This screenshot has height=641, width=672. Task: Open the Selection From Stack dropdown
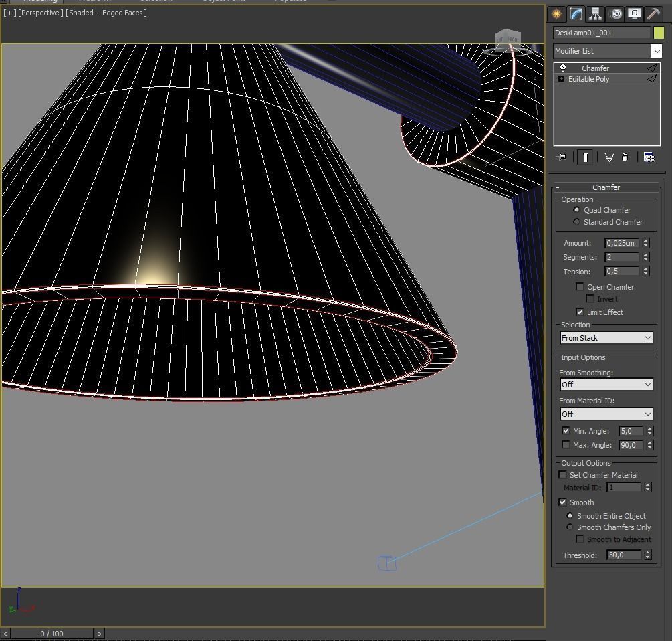[606, 337]
